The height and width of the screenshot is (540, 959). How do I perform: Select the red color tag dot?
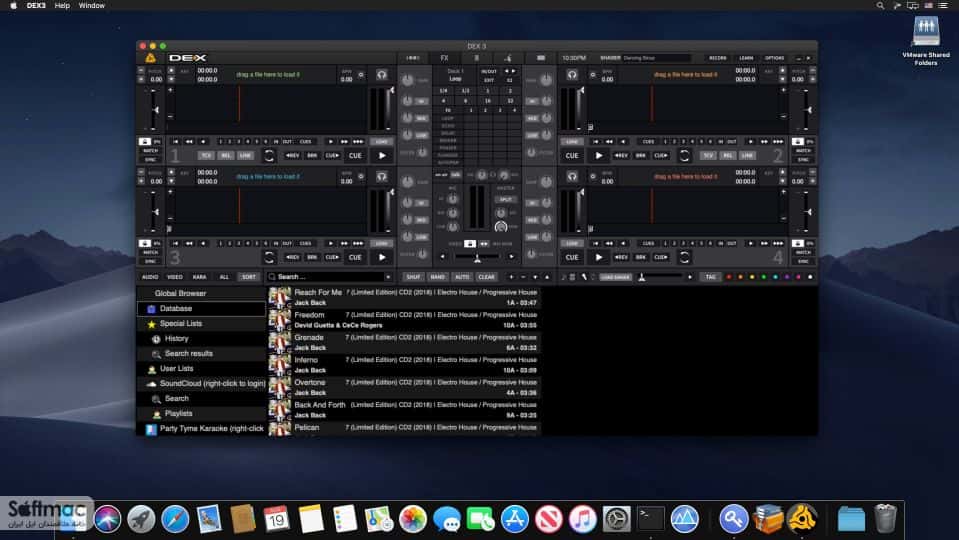[728, 277]
